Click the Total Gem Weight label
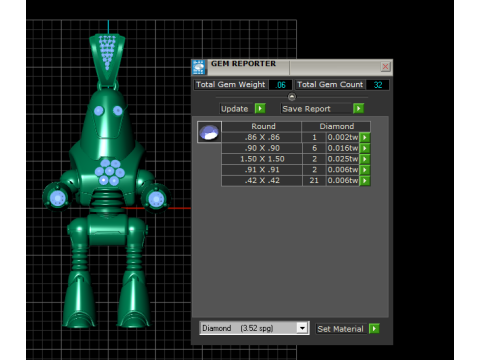Screen dimensions: 480x360 click(230, 85)
